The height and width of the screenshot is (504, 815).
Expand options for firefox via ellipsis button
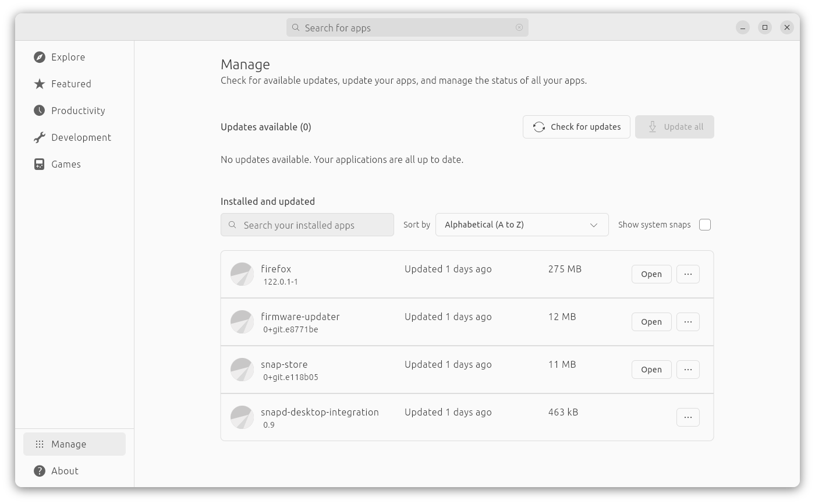click(x=688, y=274)
